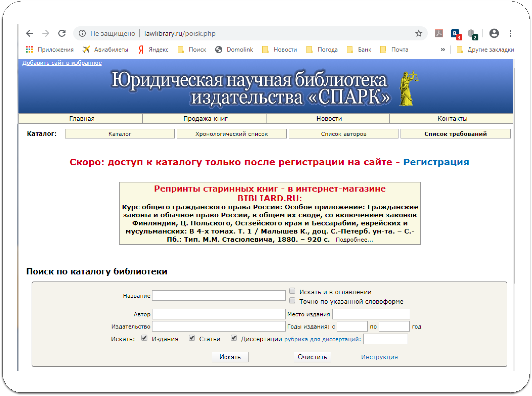Open the Другие закладки folder
Viewport: 532px width, 396px height.
(x=485, y=50)
